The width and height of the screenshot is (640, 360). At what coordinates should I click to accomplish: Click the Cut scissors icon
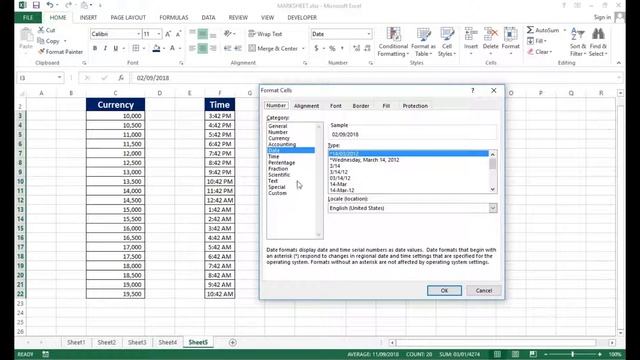pyautogui.click(x=41, y=30)
